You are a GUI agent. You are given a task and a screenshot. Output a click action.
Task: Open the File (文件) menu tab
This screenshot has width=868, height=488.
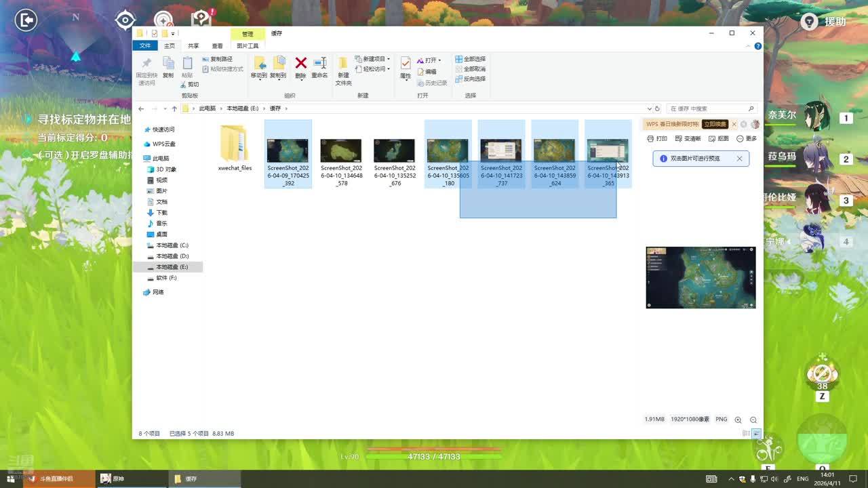[145, 46]
